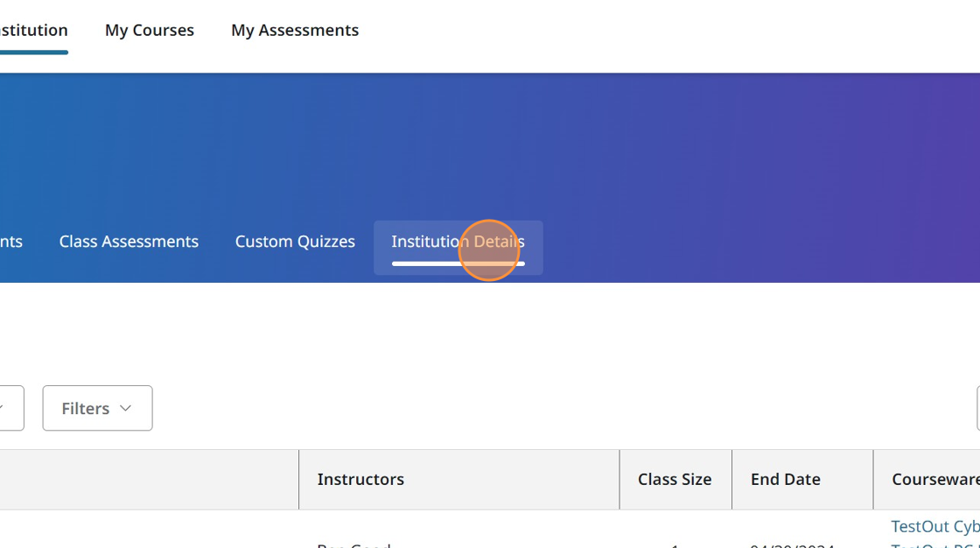Click the 04/30/2024 end date entry

[793, 544]
